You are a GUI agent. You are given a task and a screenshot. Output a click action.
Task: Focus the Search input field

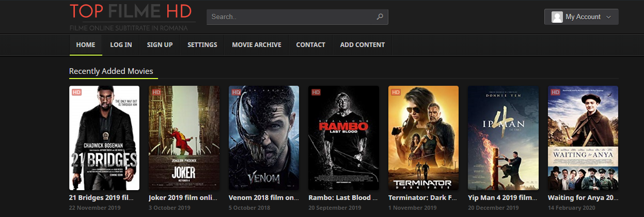(x=297, y=17)
